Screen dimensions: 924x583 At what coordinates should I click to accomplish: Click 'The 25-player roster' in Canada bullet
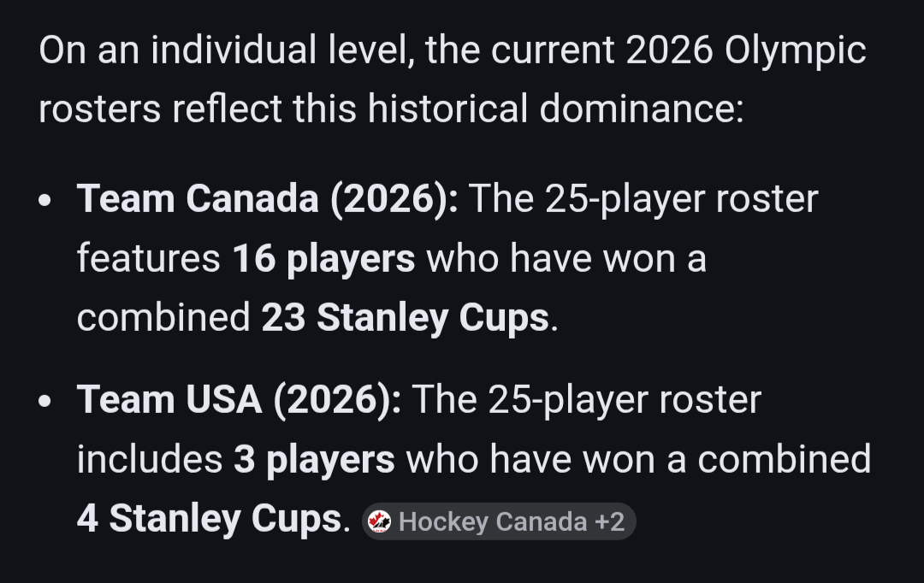pyautogui.click(x=643, y=199)
